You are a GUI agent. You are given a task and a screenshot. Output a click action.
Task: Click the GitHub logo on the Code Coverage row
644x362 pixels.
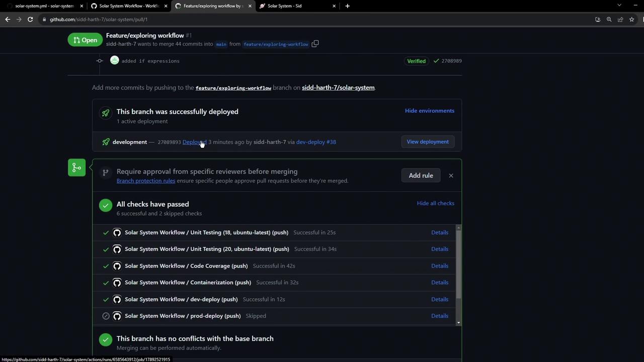117,266
